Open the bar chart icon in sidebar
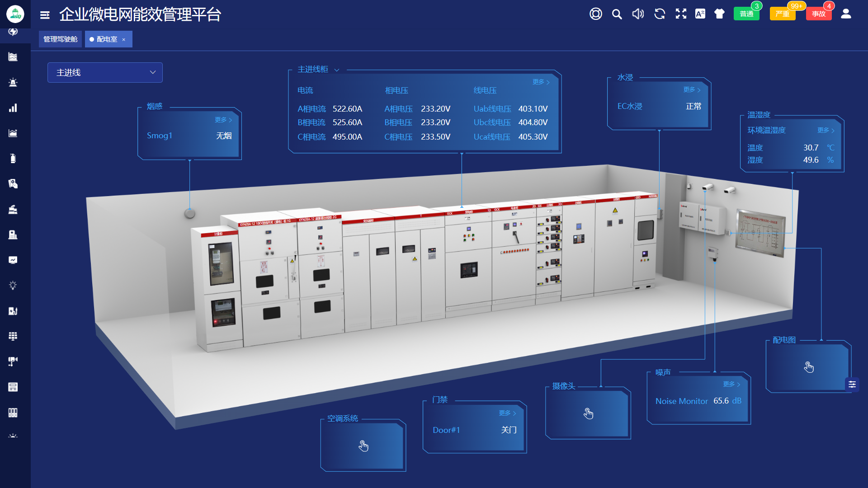Screen dimensions: 868x488 pyautogui.click(x=13, y=108)
